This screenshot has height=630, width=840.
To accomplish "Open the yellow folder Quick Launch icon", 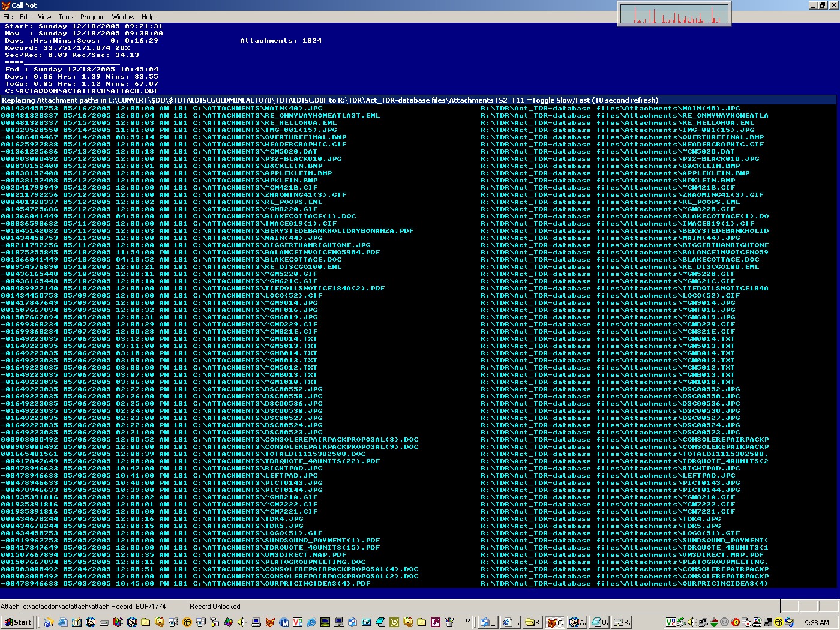I will 145,622.
